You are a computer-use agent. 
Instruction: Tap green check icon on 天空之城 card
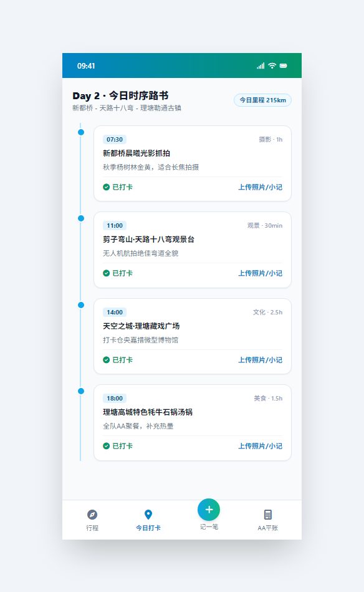[x=107, y=360]
